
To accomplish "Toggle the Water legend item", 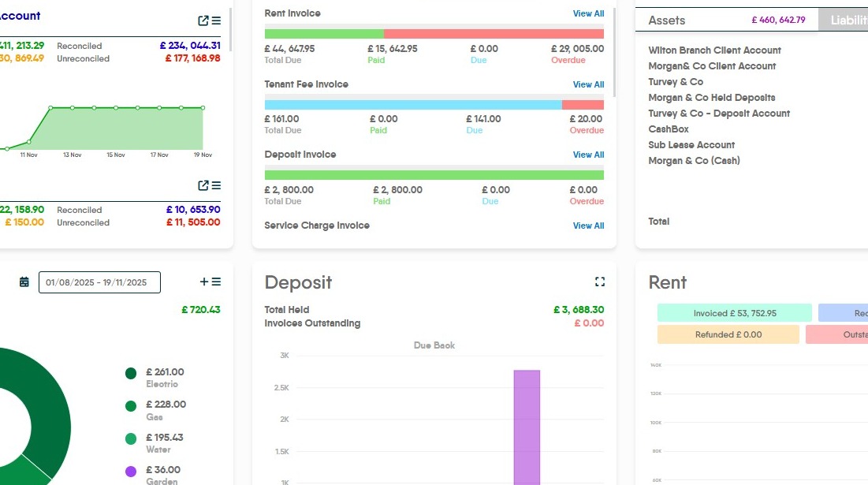I will pyautogui.click(x=131, y=438).
